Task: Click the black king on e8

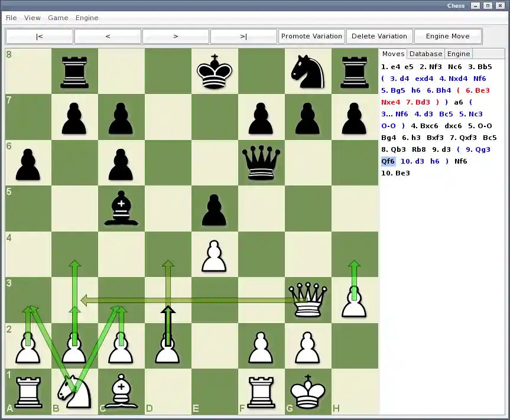Action: (214, 72)
